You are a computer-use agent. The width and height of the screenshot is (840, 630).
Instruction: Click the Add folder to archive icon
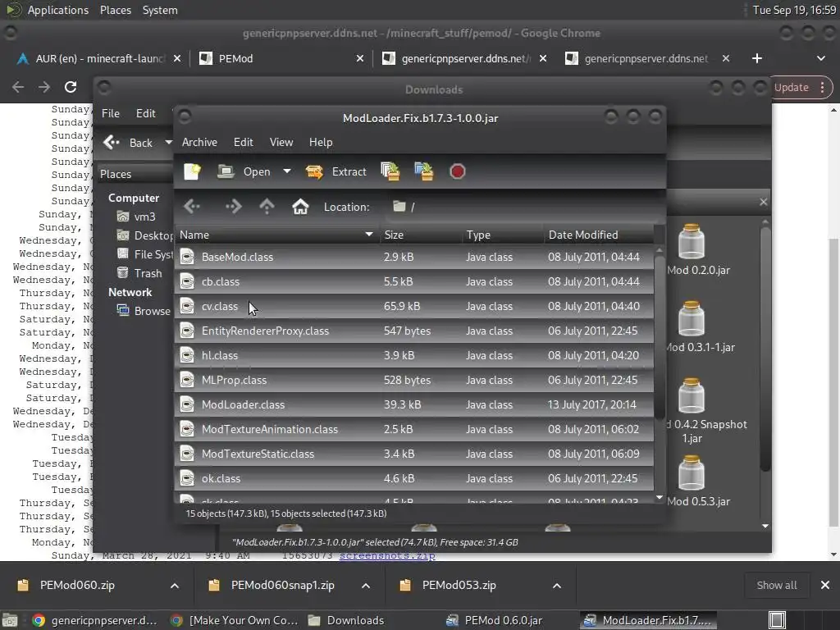(424, 171)
